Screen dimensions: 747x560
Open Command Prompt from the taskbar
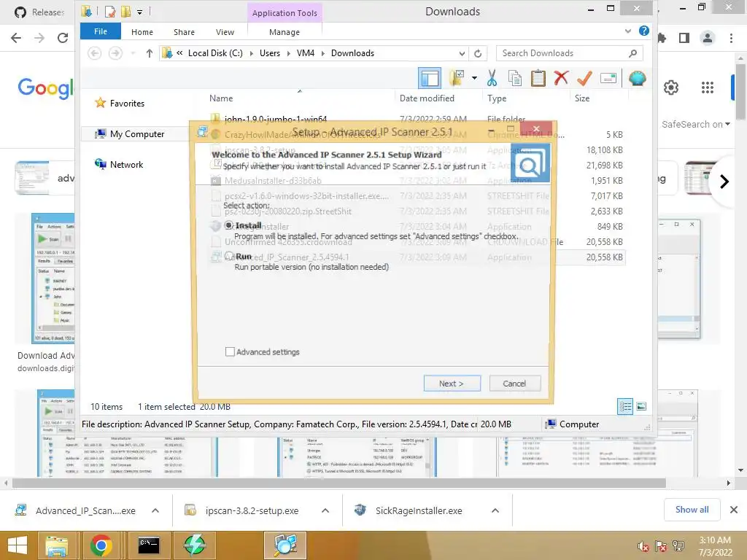[148, 545]
